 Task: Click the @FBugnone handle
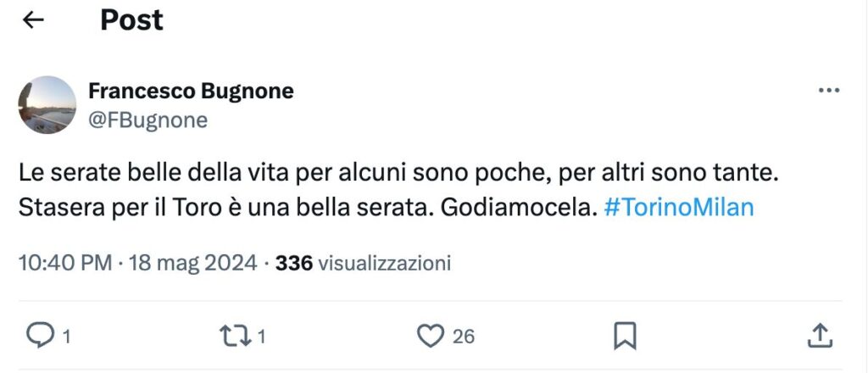click(x=147, y=120)
